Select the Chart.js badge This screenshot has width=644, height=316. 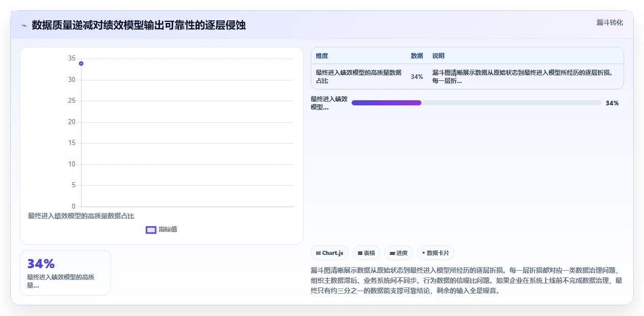(x=330, y=253)
